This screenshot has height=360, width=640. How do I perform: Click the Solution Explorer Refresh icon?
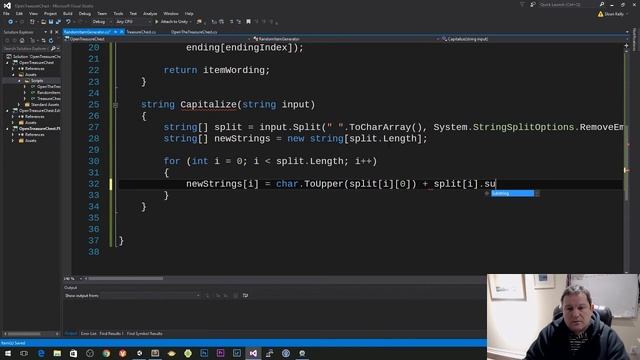click(51, 40)
